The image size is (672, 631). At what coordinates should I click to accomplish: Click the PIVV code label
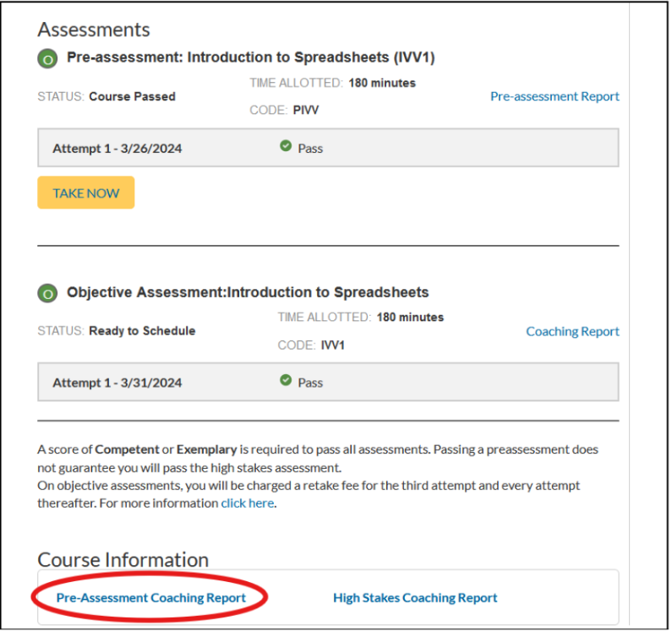[306, 111]
